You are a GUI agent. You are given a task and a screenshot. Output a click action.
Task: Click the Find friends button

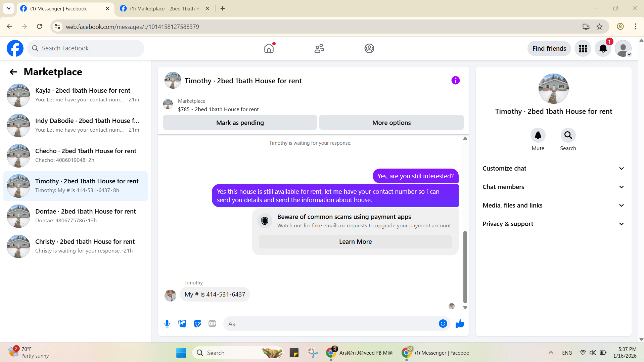coord(549,48)
